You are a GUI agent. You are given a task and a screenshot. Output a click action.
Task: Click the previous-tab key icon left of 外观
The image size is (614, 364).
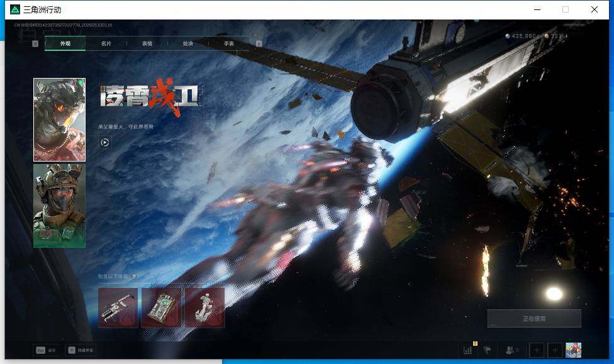[35, 43]
